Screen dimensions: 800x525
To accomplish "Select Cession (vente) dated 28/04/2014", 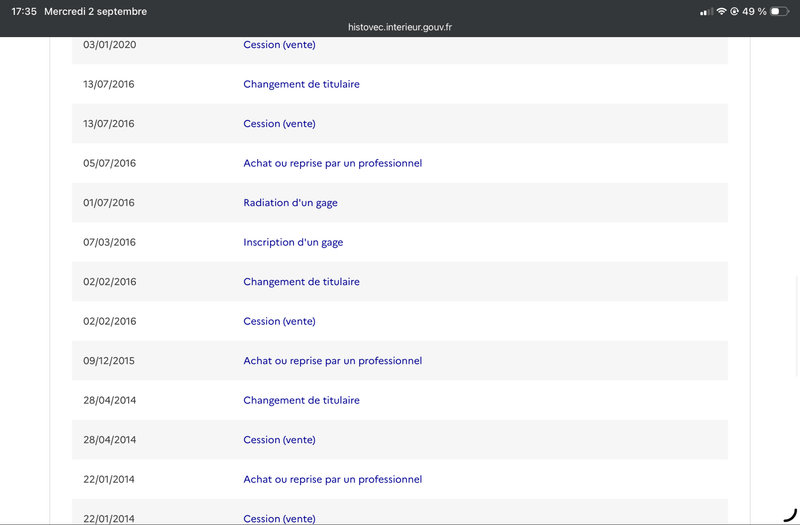I will pyautogui.click(x=279, y=440).
